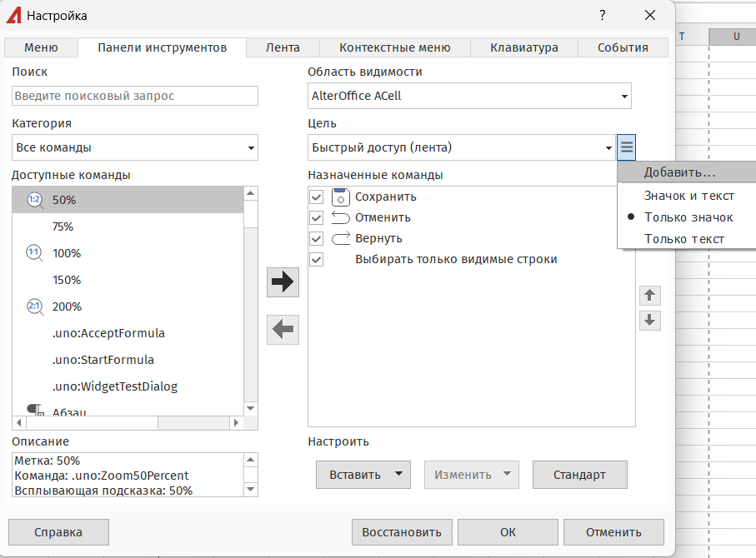Choose Добавить... from the popup menu
The width and height of the screenshot is (756, 558).
click(679, 173)
